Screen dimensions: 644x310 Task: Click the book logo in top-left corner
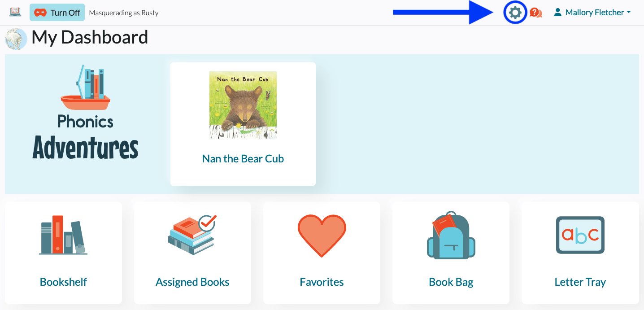tap(15, 12)
